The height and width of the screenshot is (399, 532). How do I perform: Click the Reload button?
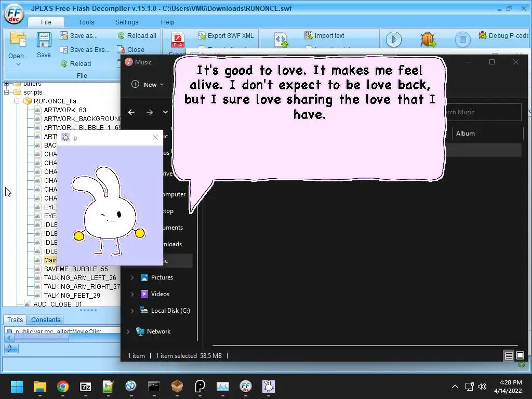pos(76,63)
